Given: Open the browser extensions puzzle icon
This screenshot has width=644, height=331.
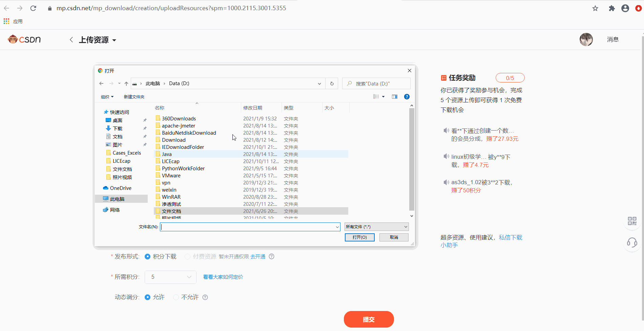Looking at the screenshot, I should (611, 8).
